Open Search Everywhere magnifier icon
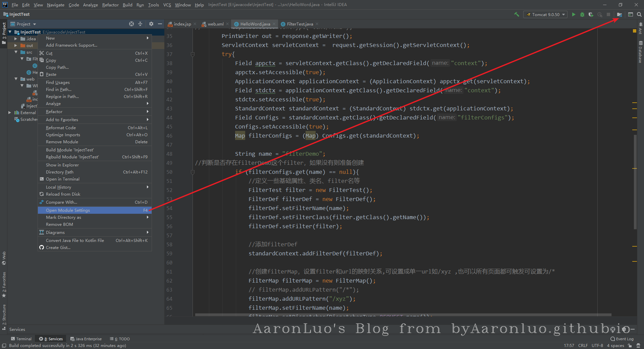 pos(639,14)
